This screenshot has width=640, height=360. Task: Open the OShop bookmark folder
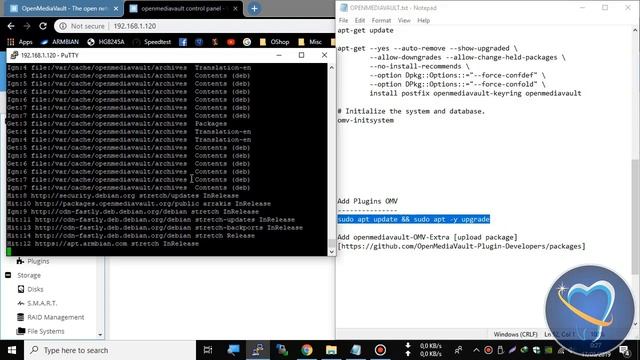click(274, 42)
